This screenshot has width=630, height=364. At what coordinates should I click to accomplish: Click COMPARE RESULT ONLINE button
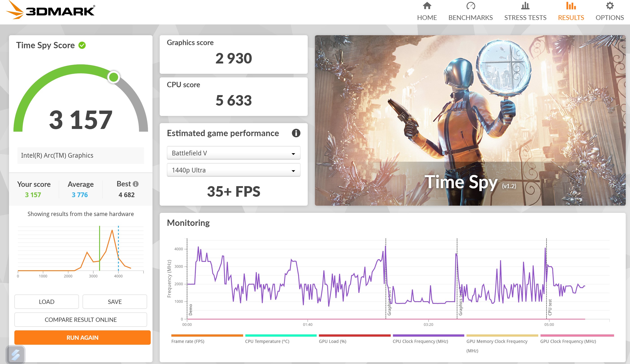coord(81,320)
